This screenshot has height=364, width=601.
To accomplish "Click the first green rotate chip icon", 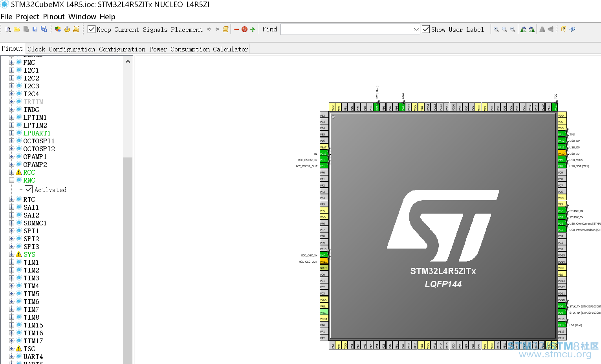I will click(523, 29).
